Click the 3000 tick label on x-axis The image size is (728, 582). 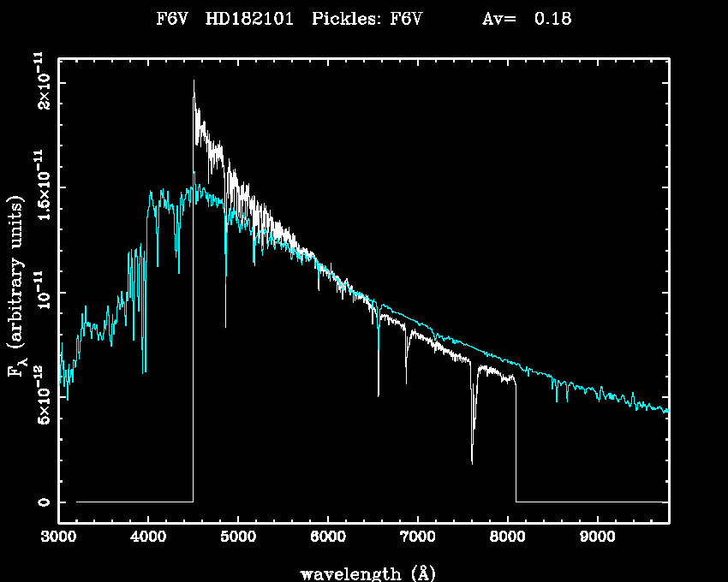click(58, 538)
